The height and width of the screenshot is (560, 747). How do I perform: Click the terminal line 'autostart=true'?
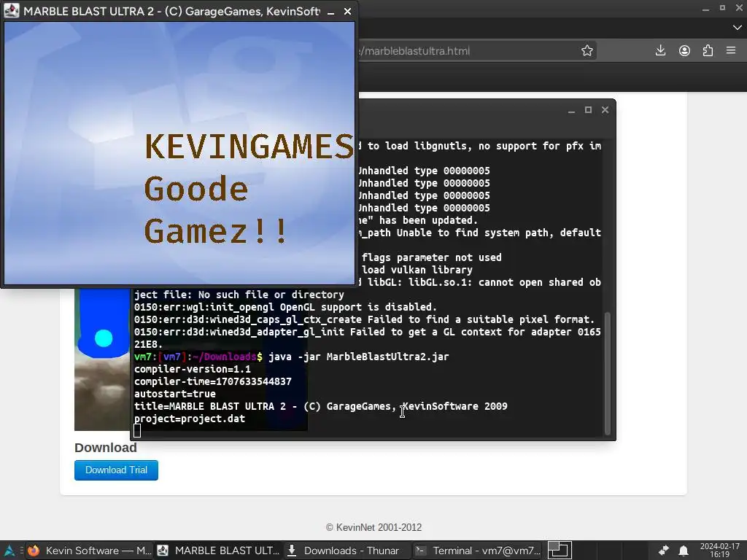coord(175,394)
